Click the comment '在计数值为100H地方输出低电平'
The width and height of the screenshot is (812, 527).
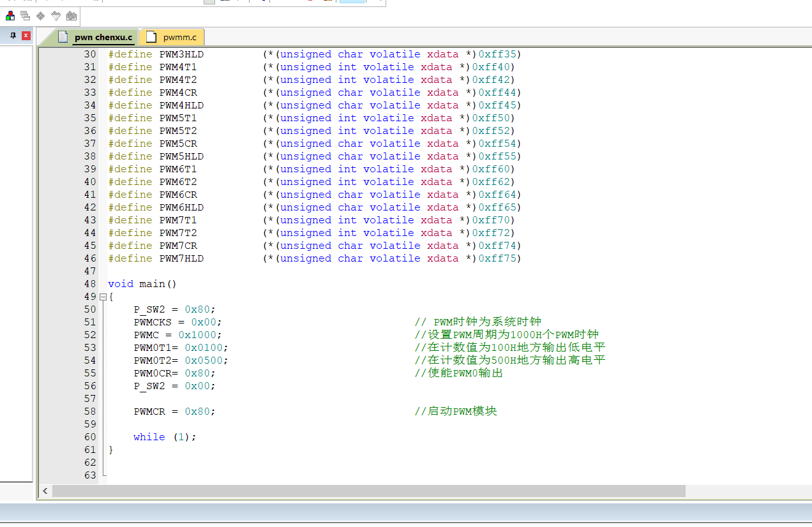(x=516, y=348)
